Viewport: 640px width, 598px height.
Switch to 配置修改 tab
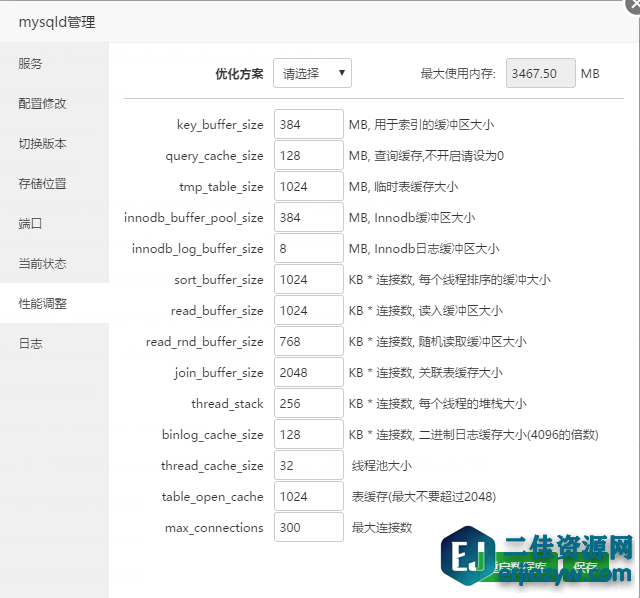point(54,103)
